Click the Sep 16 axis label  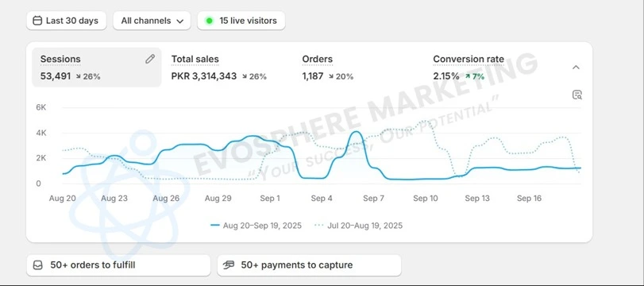[530, 199]
